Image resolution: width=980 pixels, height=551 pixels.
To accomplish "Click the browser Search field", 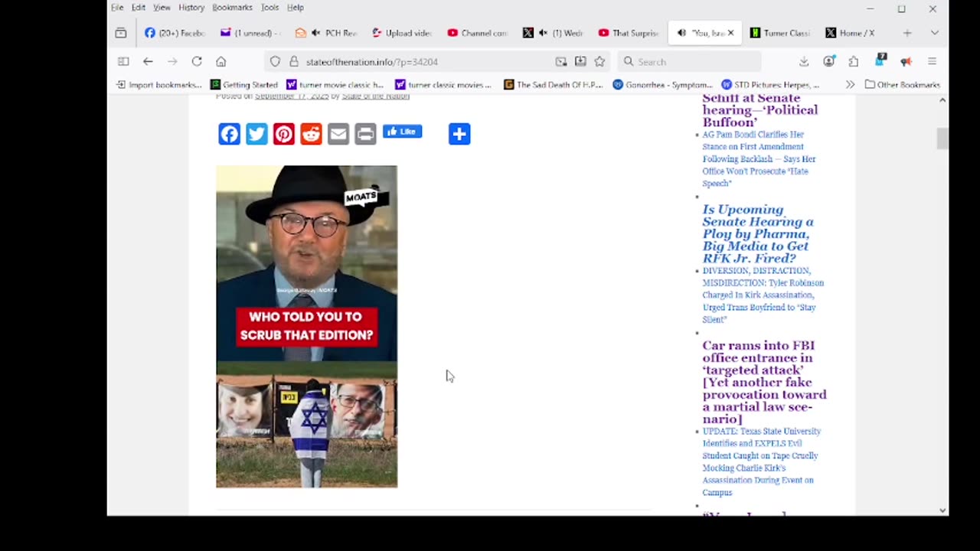I will point(690,61).
